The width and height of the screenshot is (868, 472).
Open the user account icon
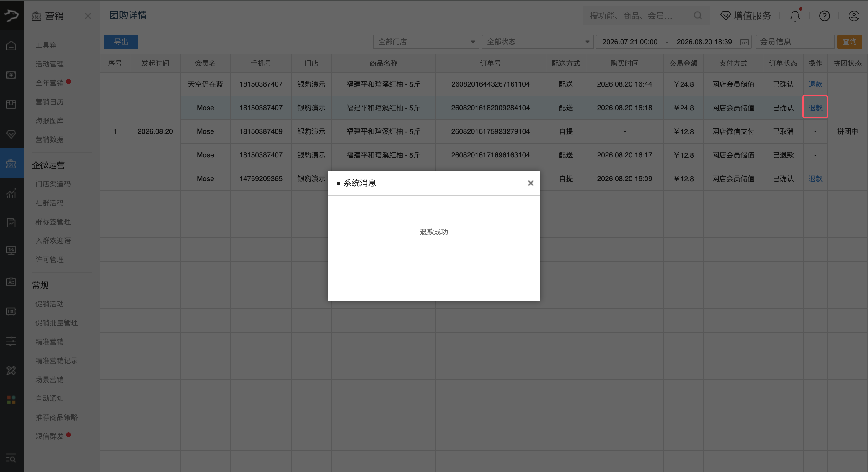(x=854, y=16)
